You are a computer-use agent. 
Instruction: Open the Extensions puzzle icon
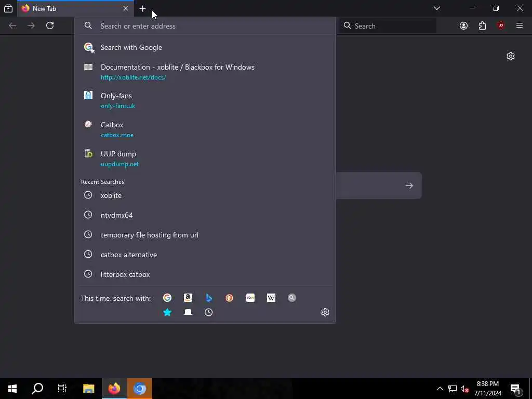point(482,26)
